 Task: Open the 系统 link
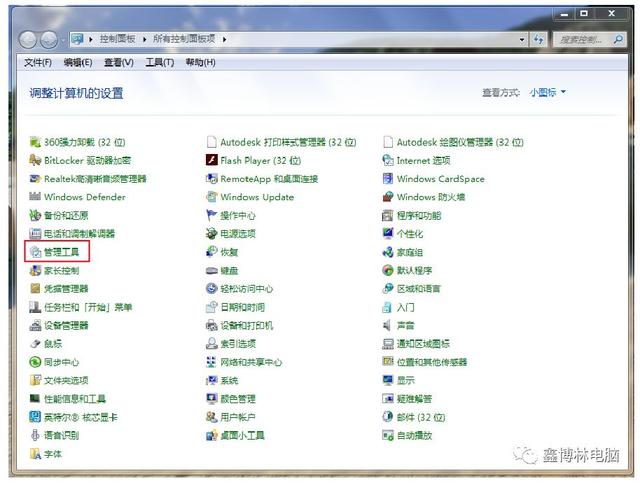(x=229, y=380)
